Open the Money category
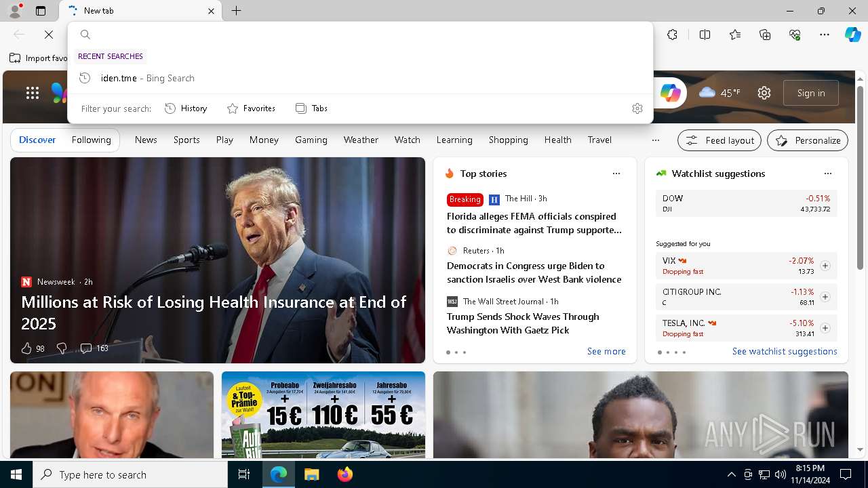Screen dimensions: 868x488 click(264, 140)
